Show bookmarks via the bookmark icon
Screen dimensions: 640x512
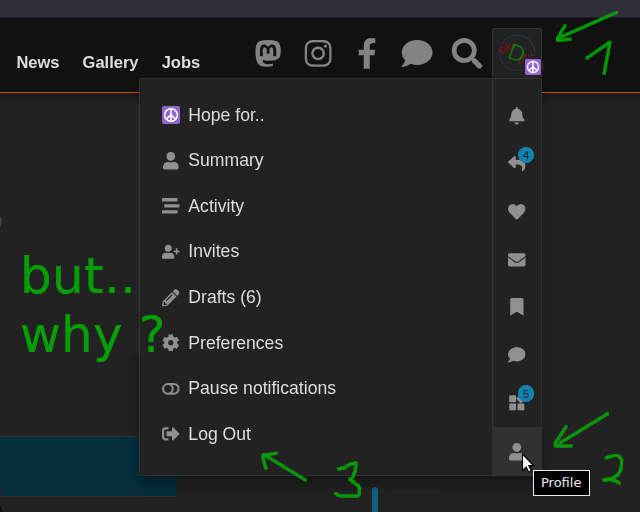pos(517,307)
